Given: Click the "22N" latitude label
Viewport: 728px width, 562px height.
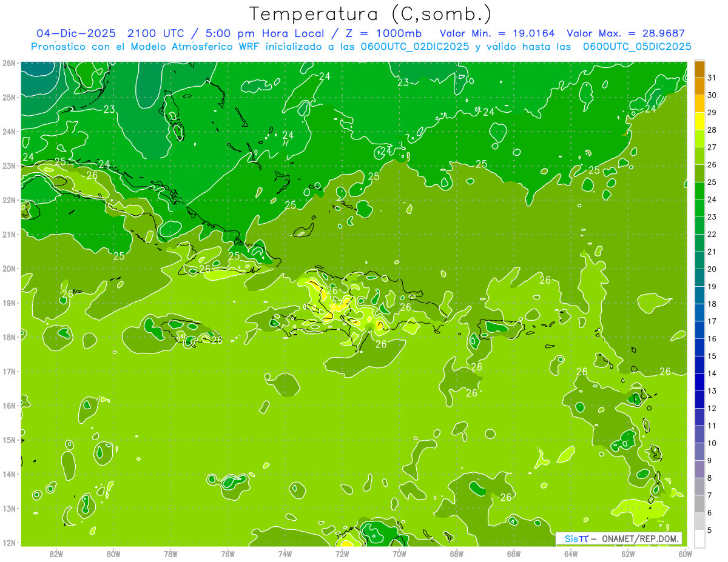Looking at the screenshot, I should coord(9,199).
